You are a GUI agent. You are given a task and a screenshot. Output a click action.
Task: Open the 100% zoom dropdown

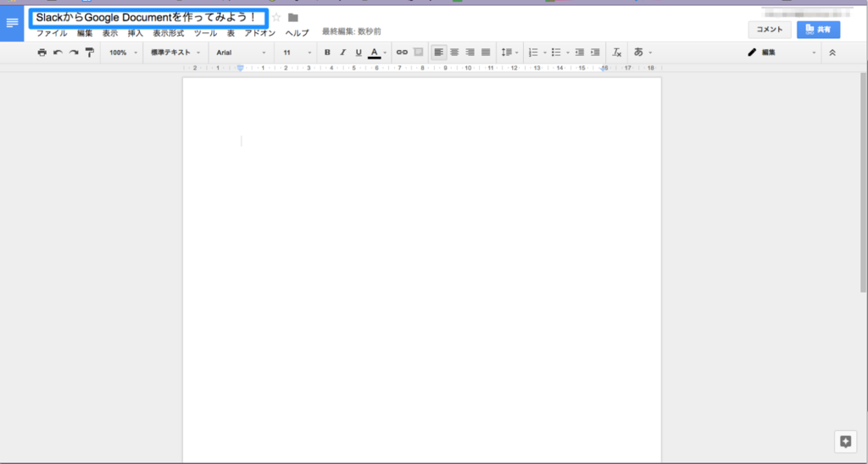123,53
